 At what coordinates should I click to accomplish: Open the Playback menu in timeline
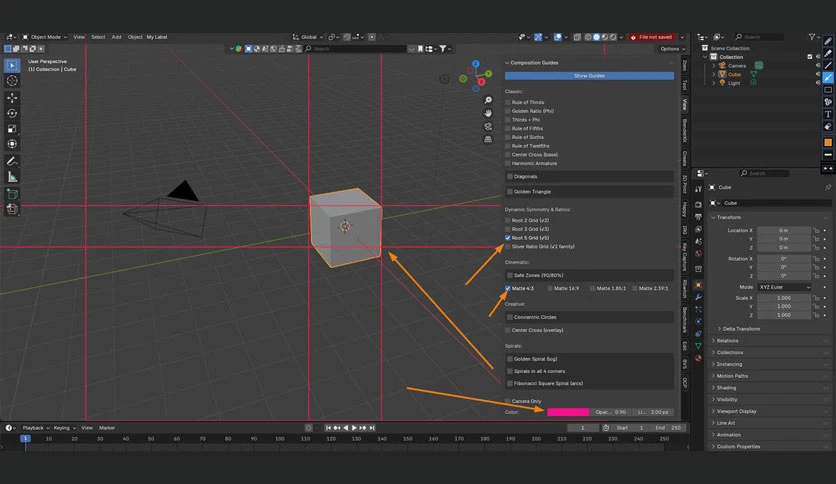pyautogui.click(x=35, y=427)
